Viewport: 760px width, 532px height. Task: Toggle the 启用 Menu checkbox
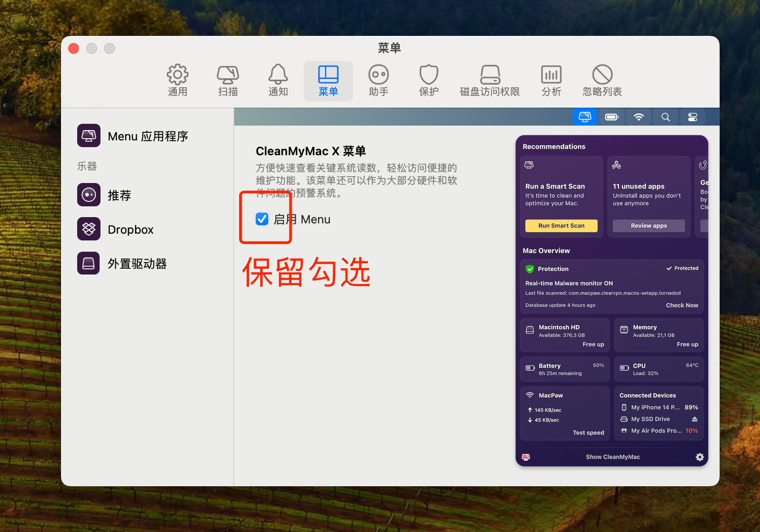(x=262, y=219)
